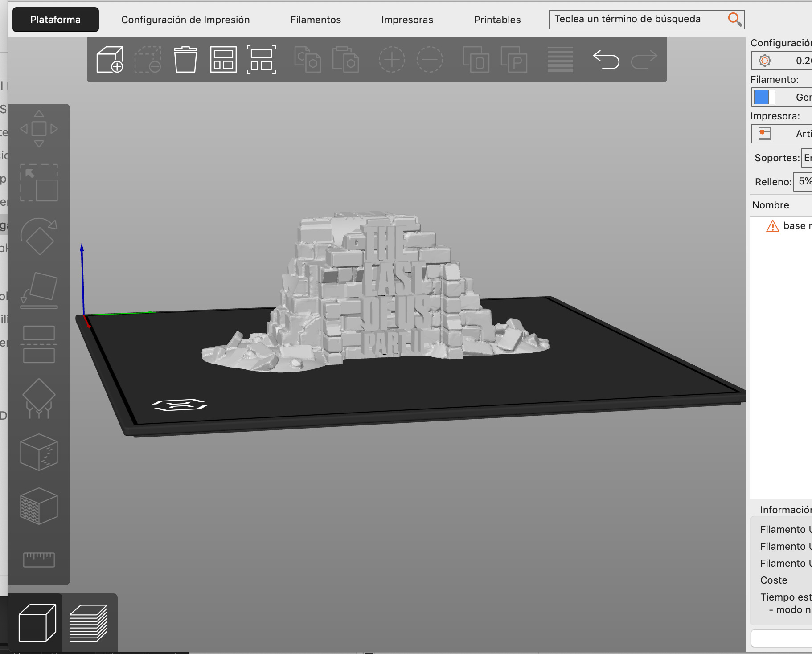Screen dimensions: 812x654
Task: Open the multimaterial painting cube tool
Action: click(x=39, y=506)
